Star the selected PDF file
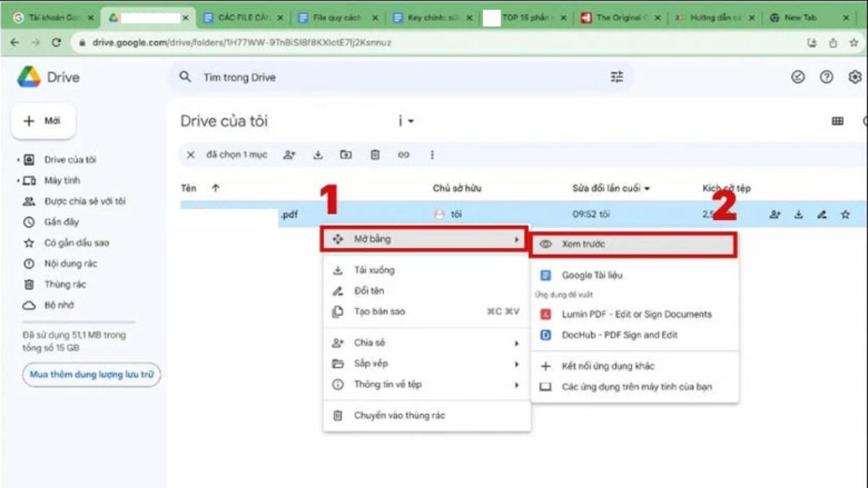This screenshot has height=488, width=868. click(x=845, y=215)
